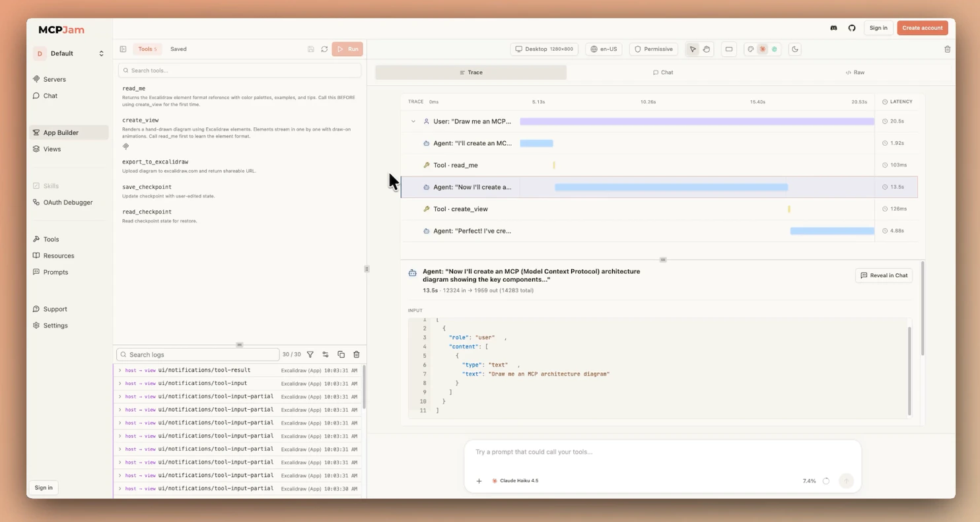Switch to the Chat tab

coord(662,72)
